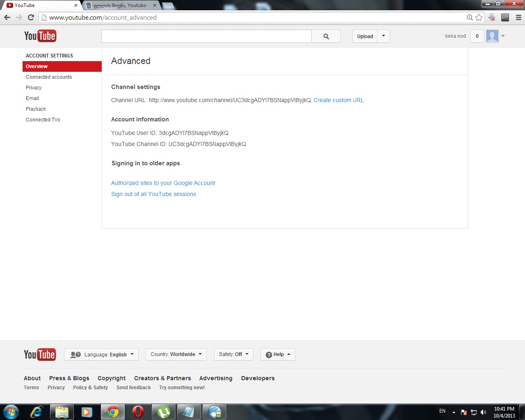Open Playback settings in the sidebar
The image size is (525, 420).
click(36, 109)
